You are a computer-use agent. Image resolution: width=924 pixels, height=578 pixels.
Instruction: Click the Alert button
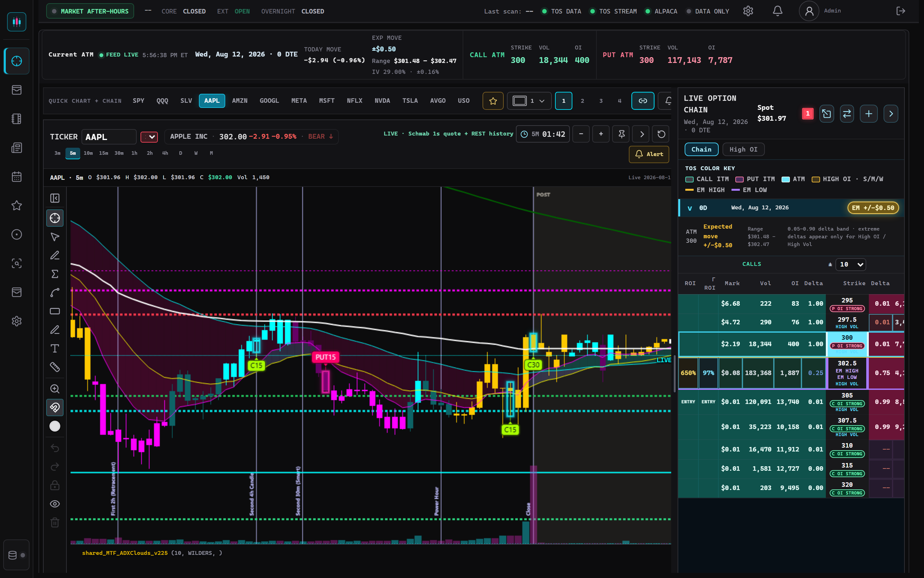649,154
